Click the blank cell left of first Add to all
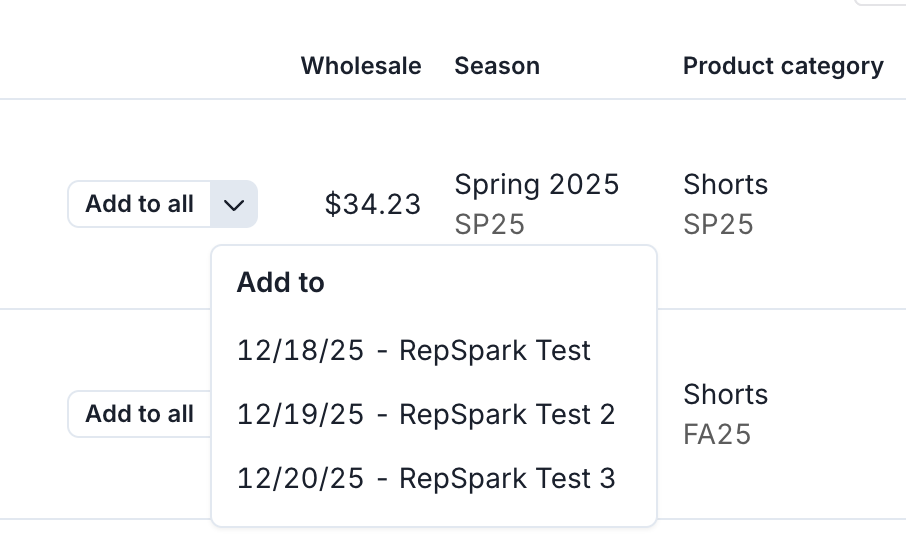 pyautogui.click(x=33, y=204)
